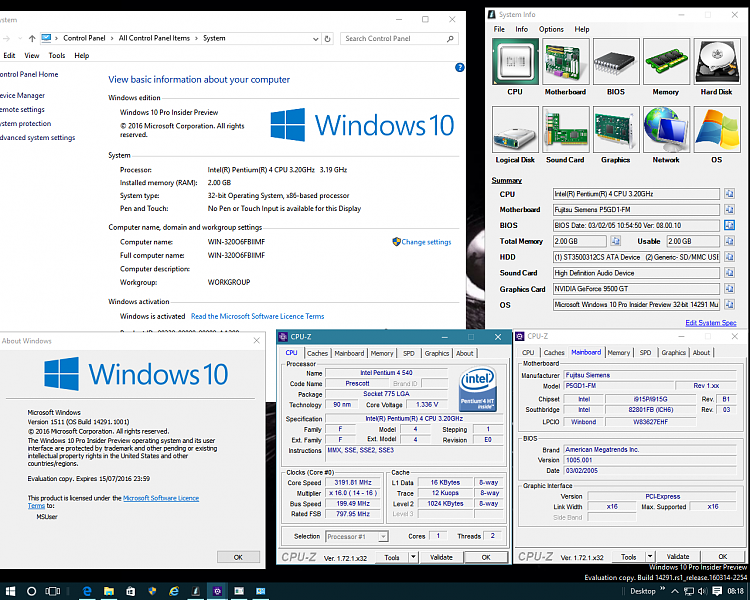
Task: Open Options menu in System Info
Action: point(551,29)
